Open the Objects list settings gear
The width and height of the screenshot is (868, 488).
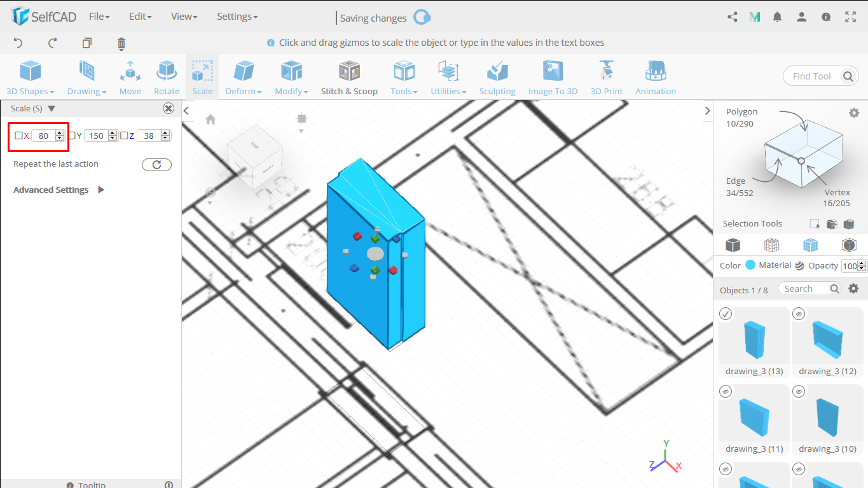pyautogui.click(x=853, y=289)
